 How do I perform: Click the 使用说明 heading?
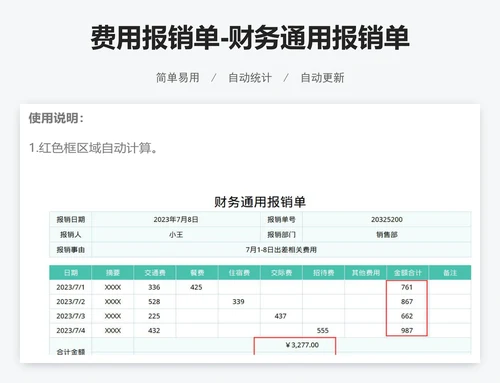point(56,118)
